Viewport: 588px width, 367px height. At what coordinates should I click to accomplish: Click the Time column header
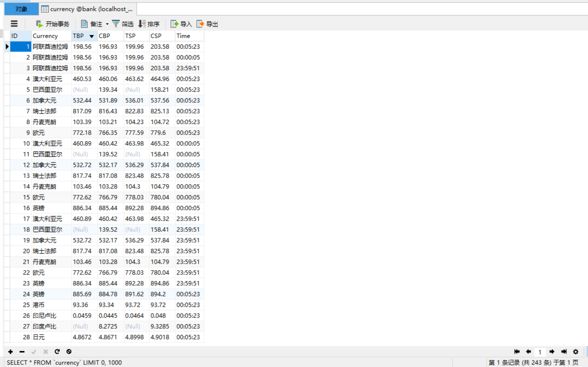(189, 36)
